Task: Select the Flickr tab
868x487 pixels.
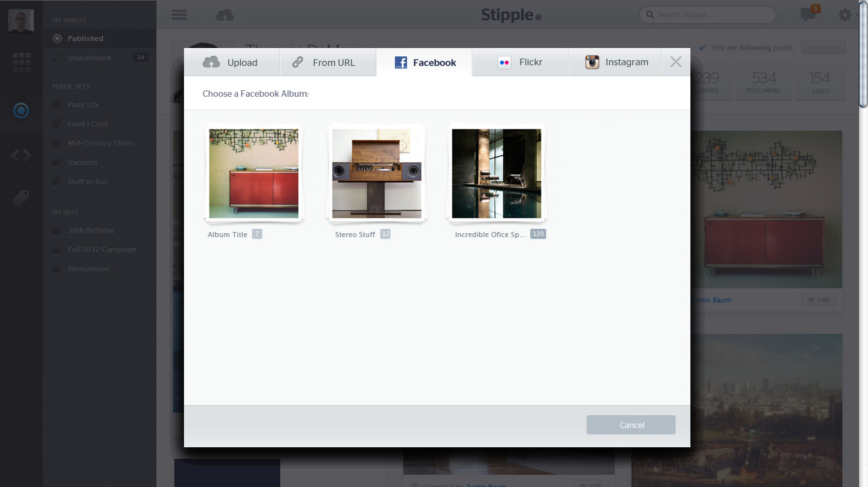Action: click(520, 63)
